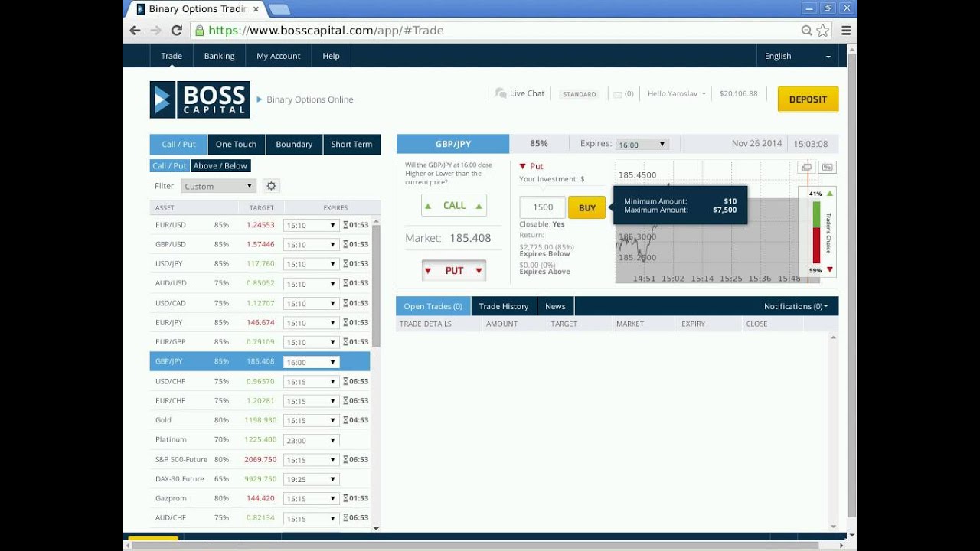Viewport: 980px width, 551px height.
Task: Open the English language dropdown
Action: click(797, 56)
